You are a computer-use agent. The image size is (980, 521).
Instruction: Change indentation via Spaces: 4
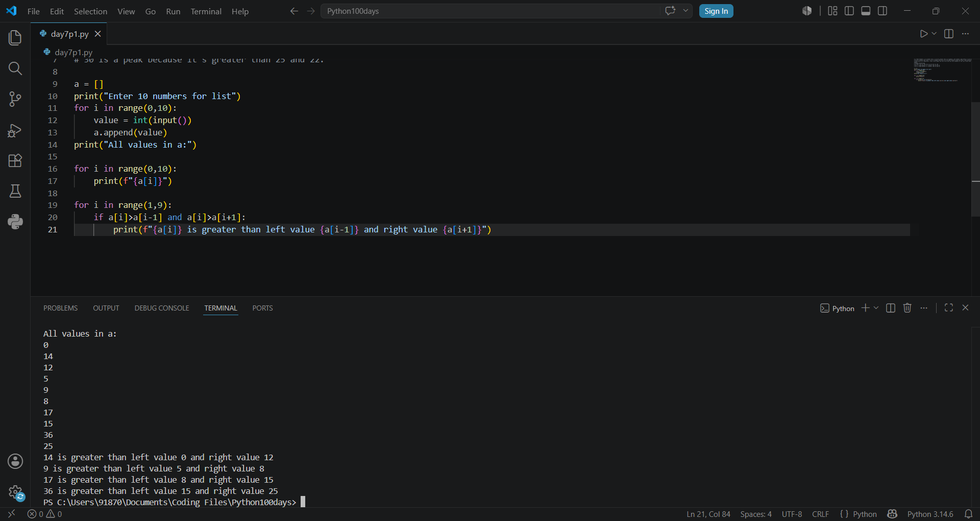[x=756, y=514]
